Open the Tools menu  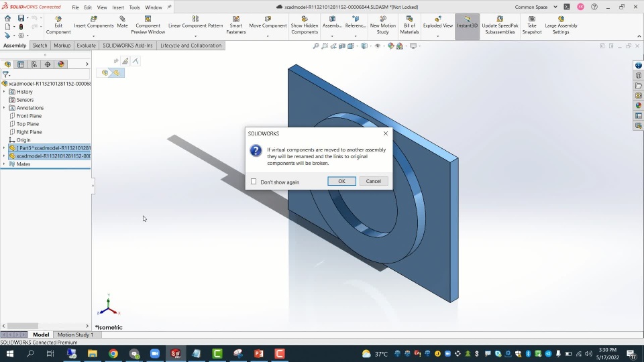pyautogui.click(x=134, y=7)
